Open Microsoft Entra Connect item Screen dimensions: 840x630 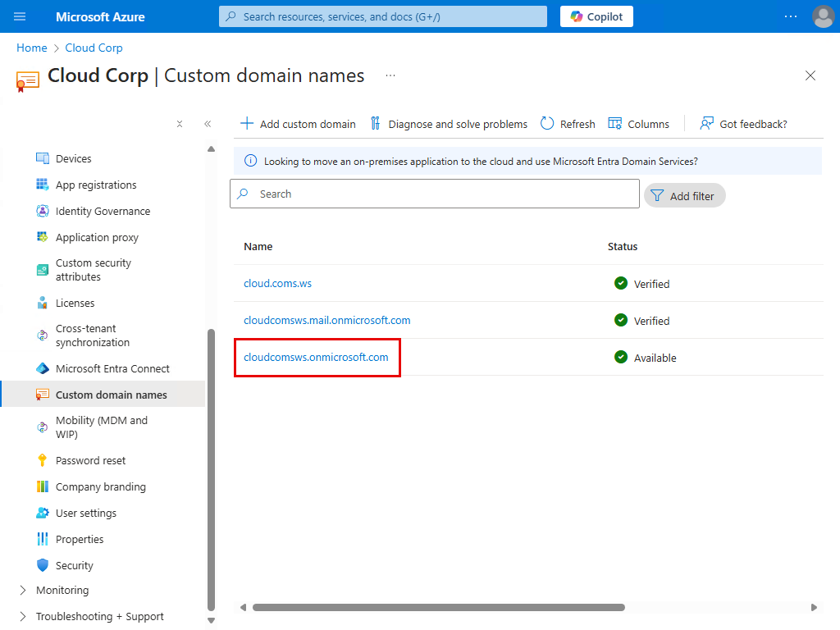[x=112, y=368]
